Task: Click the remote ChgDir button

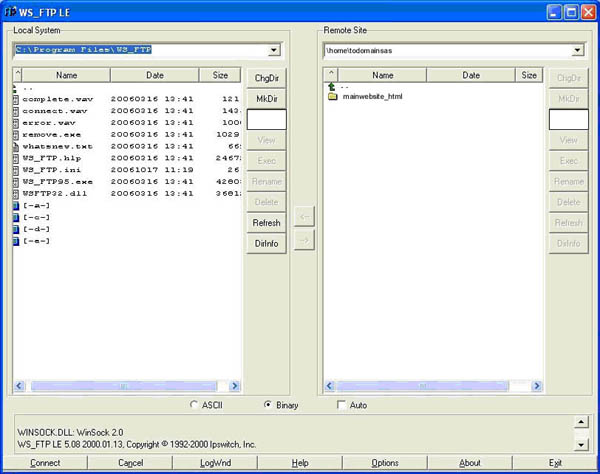Action: pos(569,78)
